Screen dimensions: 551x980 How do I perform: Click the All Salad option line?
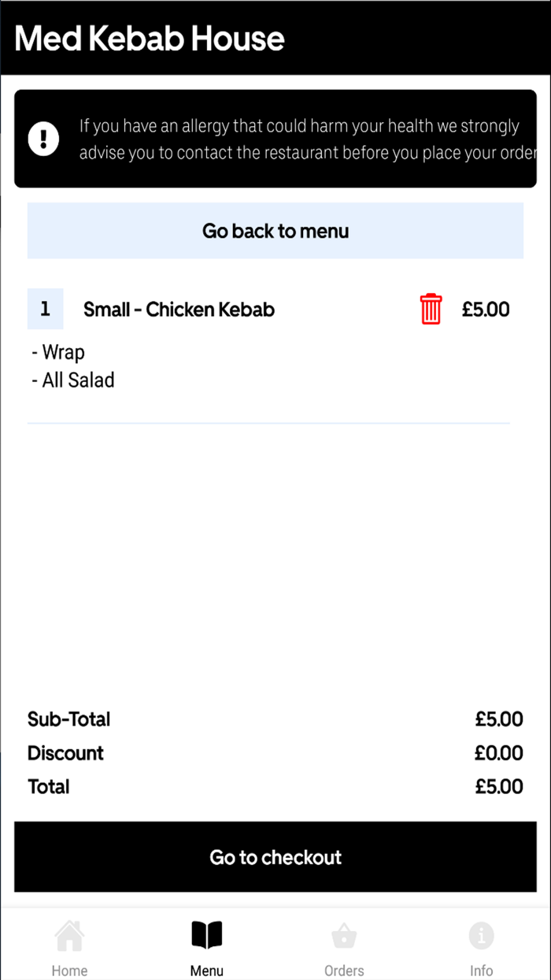(x=72, y=380)
